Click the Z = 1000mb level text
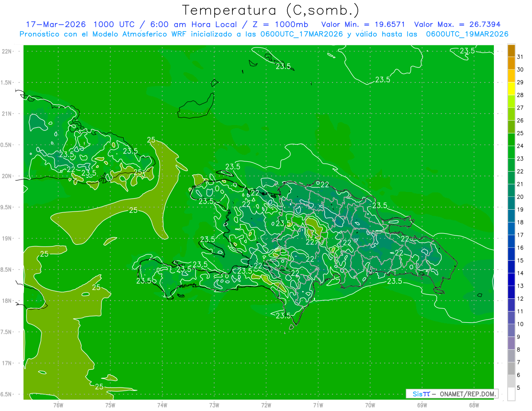Viewport: 532px width, 411px height. click(280, 24)
